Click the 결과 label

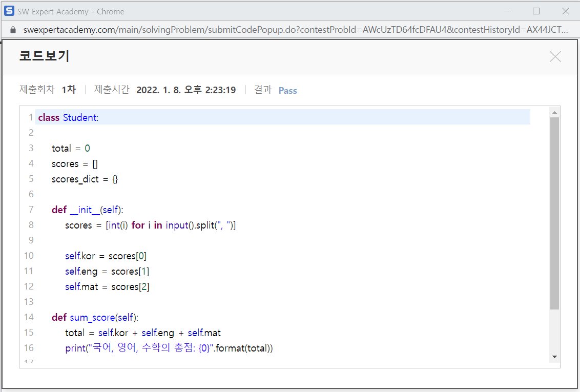263,90
